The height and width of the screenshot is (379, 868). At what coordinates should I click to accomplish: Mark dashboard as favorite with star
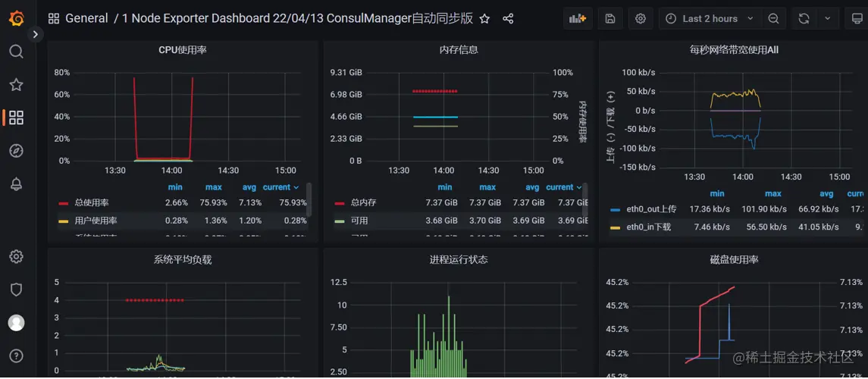click(484, 19)
